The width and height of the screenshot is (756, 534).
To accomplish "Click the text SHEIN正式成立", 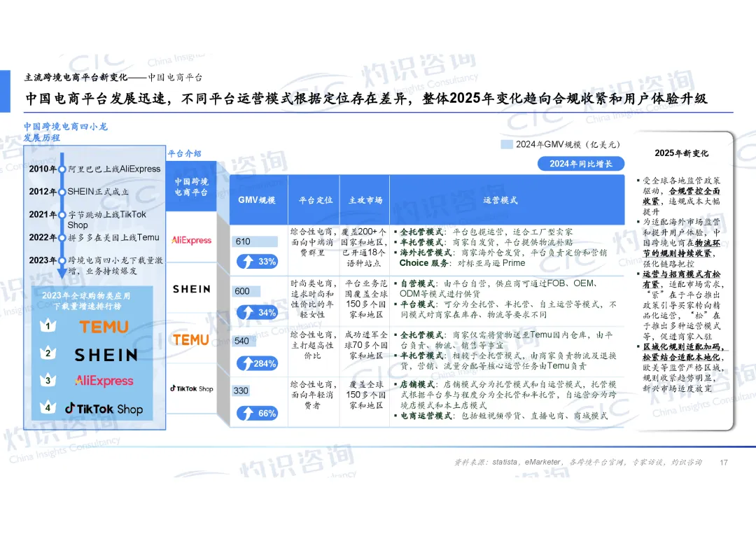I will pyautogui.click(x=98, y=192).
